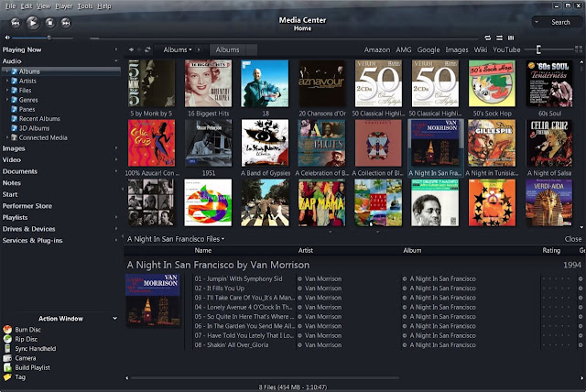This screenshot has height=392, width=586.
Task: Open the Performer Store
Action: pyautogui.click(x=27, y=206)
